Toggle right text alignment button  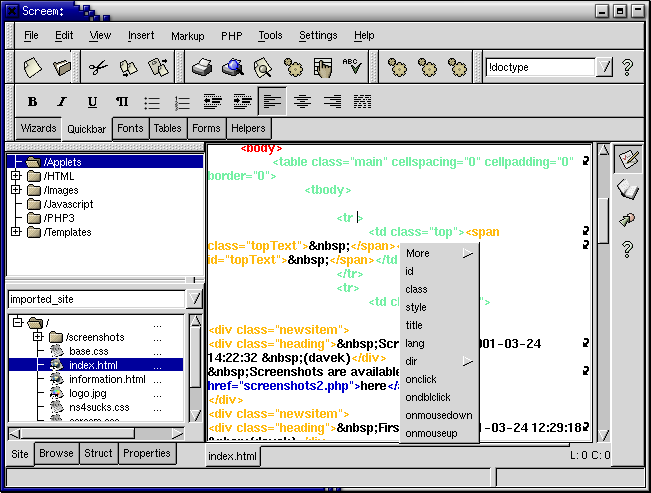tap(332, 102)
